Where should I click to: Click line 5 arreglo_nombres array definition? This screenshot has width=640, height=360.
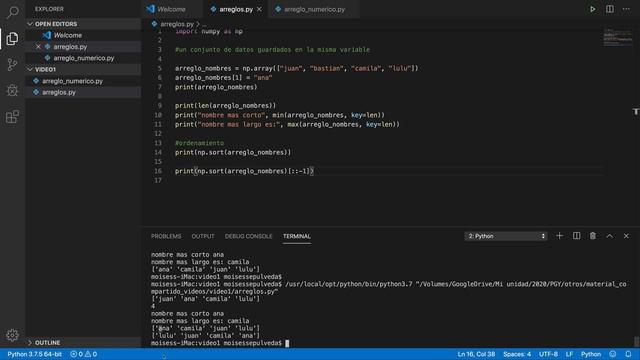[x=297, y=69]
